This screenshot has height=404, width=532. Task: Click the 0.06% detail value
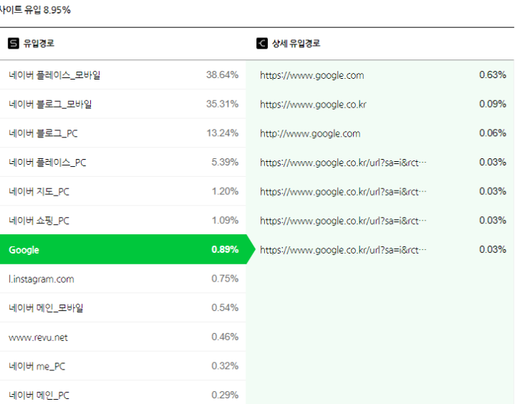pyautogui.click(x=493, y=133)
